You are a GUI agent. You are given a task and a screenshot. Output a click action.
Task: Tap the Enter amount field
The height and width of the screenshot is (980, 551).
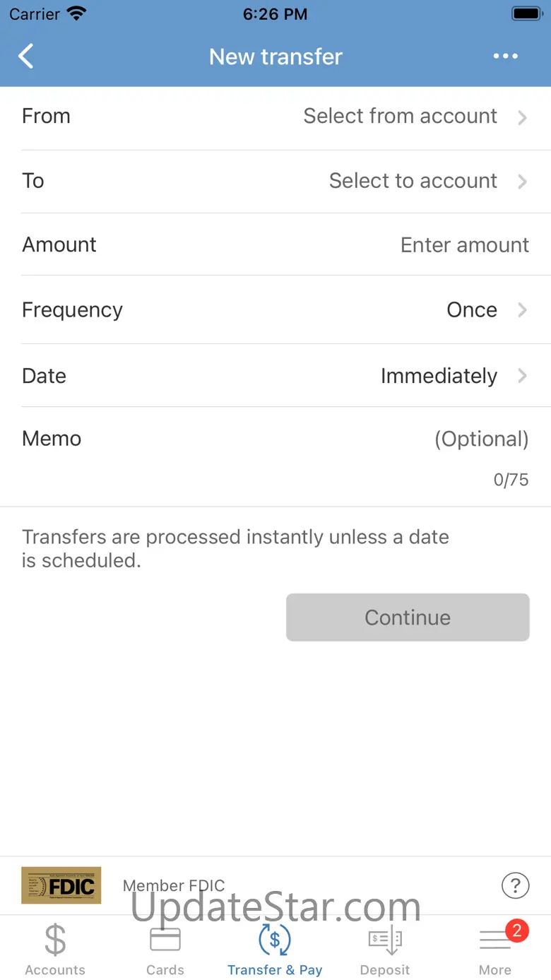464,245
